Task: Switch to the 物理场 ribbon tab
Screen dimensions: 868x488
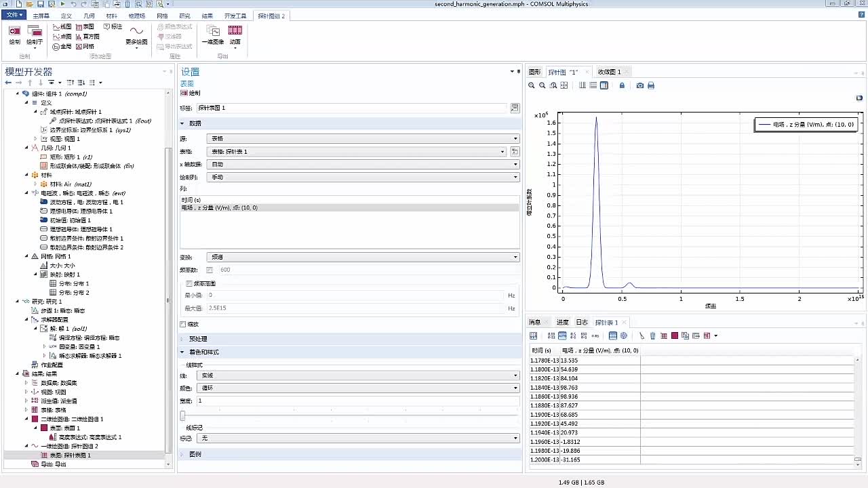Action: point(137,16)
